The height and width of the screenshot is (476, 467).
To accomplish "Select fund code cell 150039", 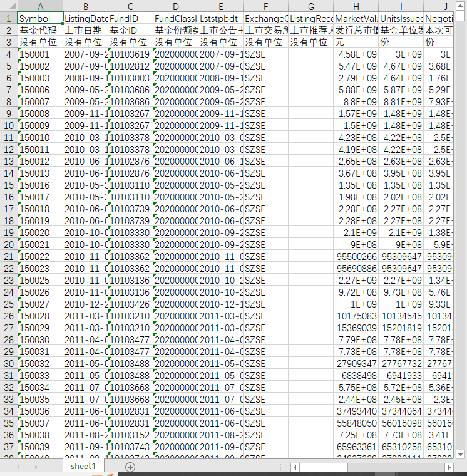I will [x=40, y=447].
